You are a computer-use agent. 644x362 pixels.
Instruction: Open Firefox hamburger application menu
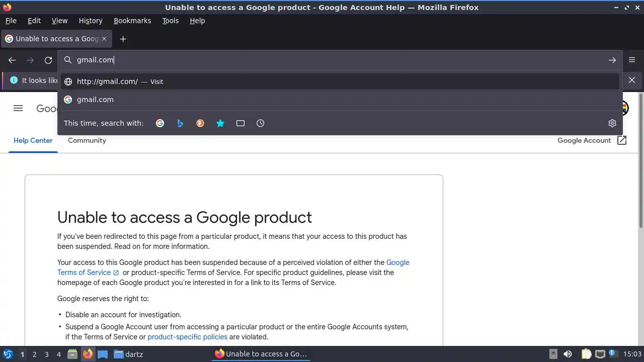click(632, 60)
